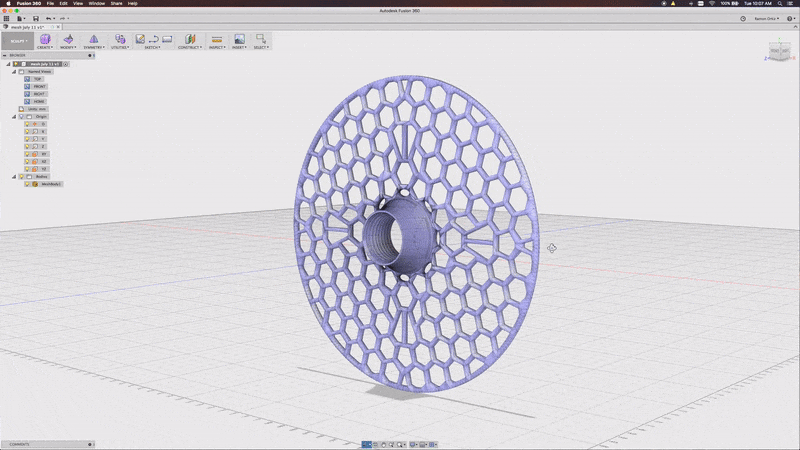The height and width of the screenshot is (450, 800).
Task: Select the Sketch line arc tool icon
Action: pyautogui.click(x=154, y=39)
